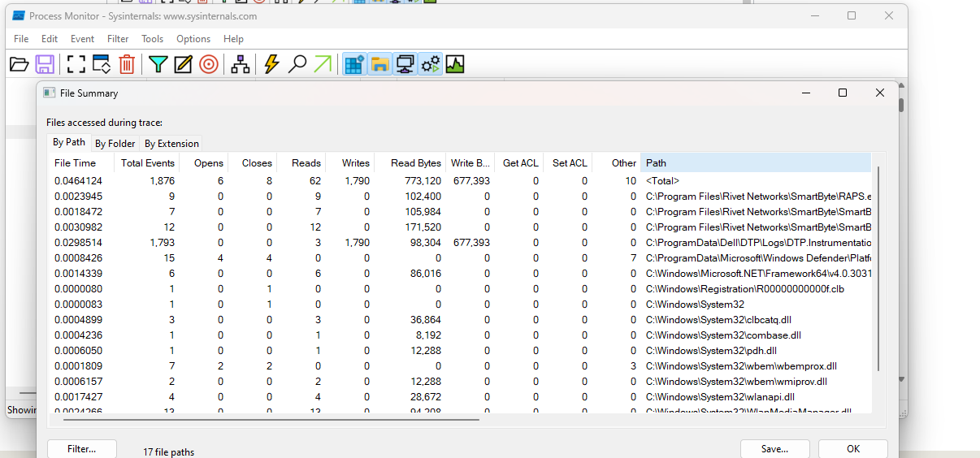Click the Open file toolbar icon

(20, 64)
